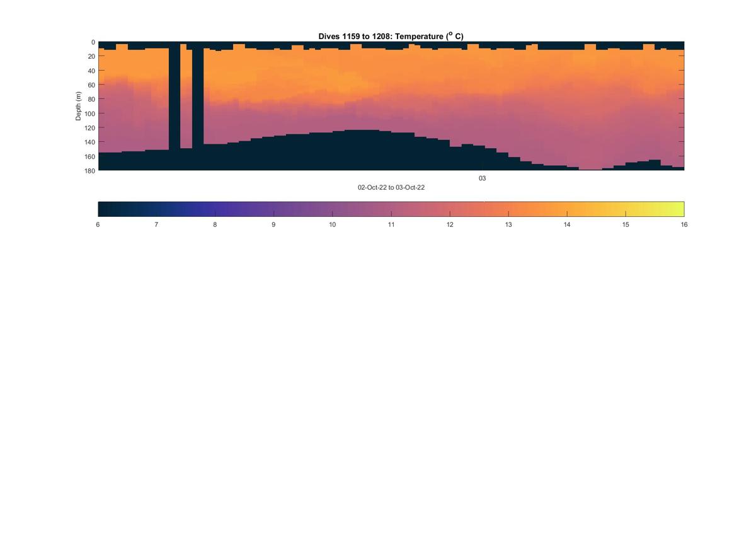Click colorbar tick label 14
The image size is (756, 558).
coord(567,224)
